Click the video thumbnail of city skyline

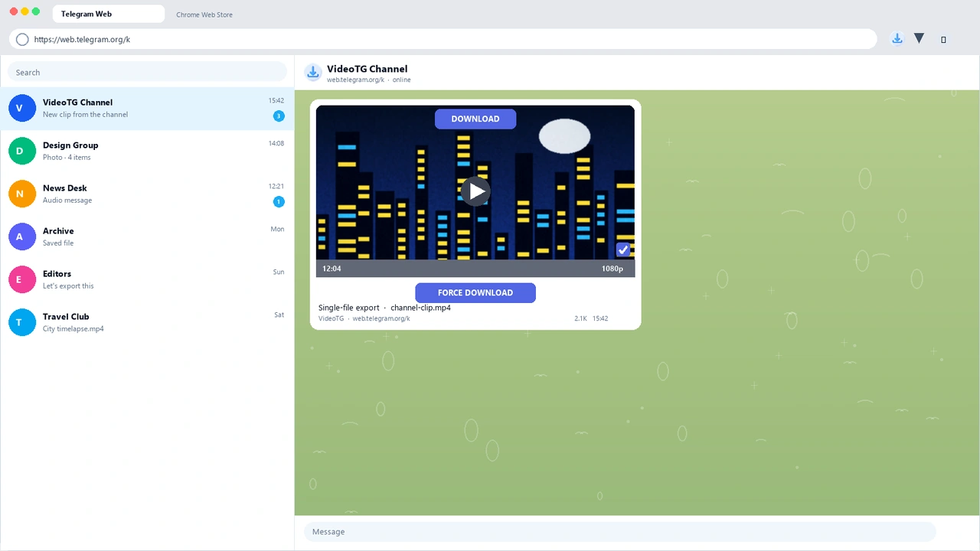[x=475, y=191]
